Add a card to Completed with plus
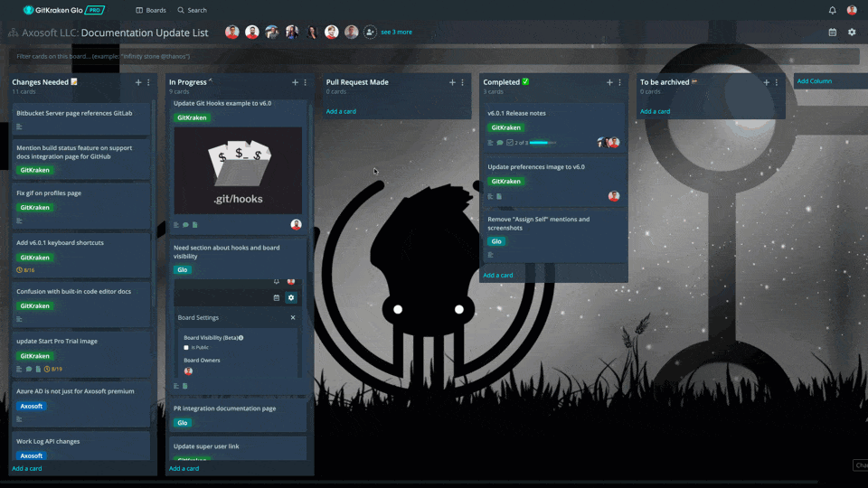Screen dimensions: 868x488 tap(609, 82)
